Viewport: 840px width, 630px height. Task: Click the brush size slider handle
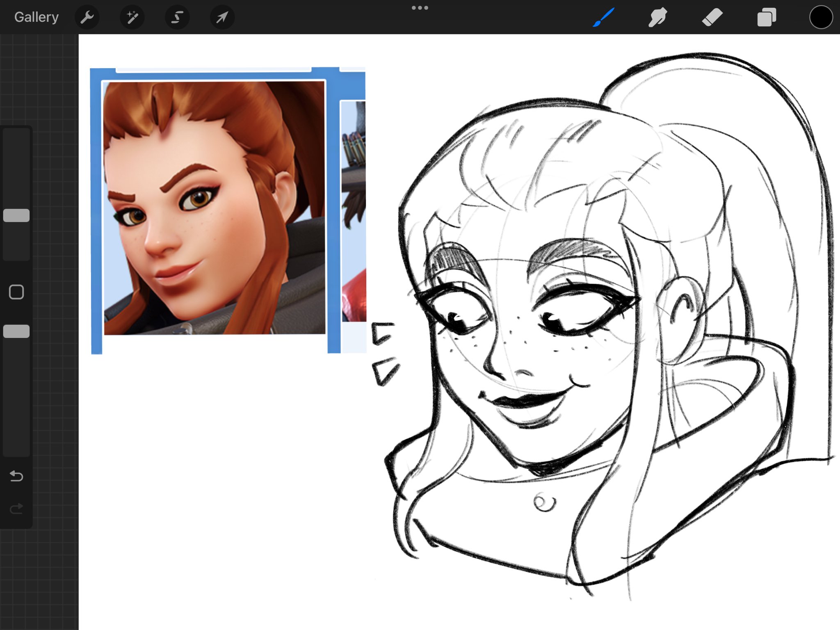[16, 215]
